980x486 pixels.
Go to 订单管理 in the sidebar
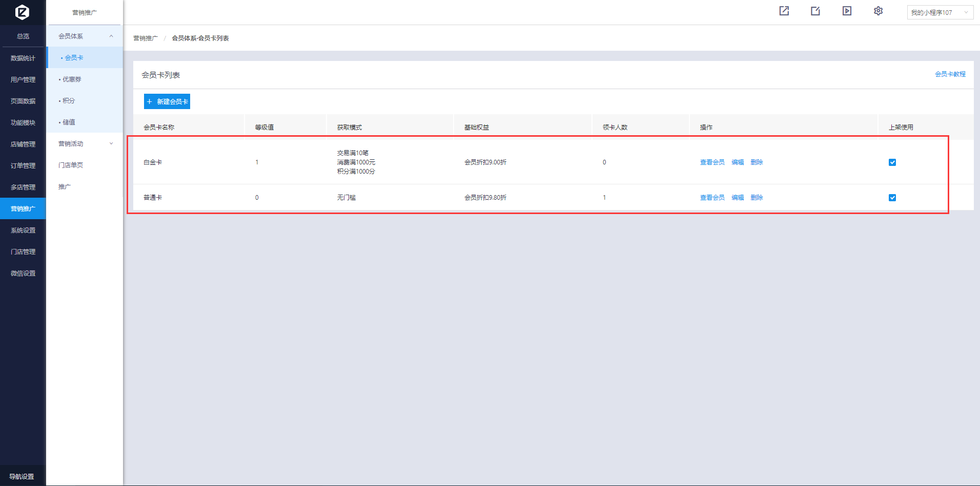point(23,166)
